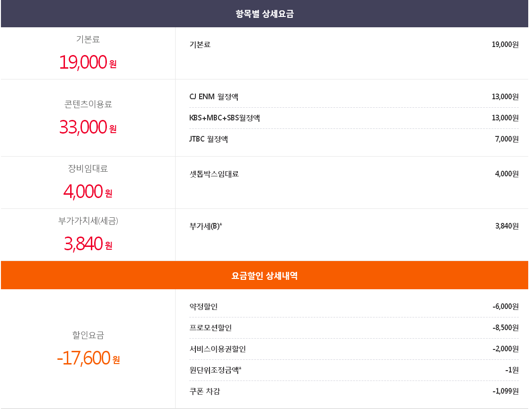Click the 장비임대료 category label
This screenshot has width=532, height=412.
pyautogui.click(x=88, y=168)
